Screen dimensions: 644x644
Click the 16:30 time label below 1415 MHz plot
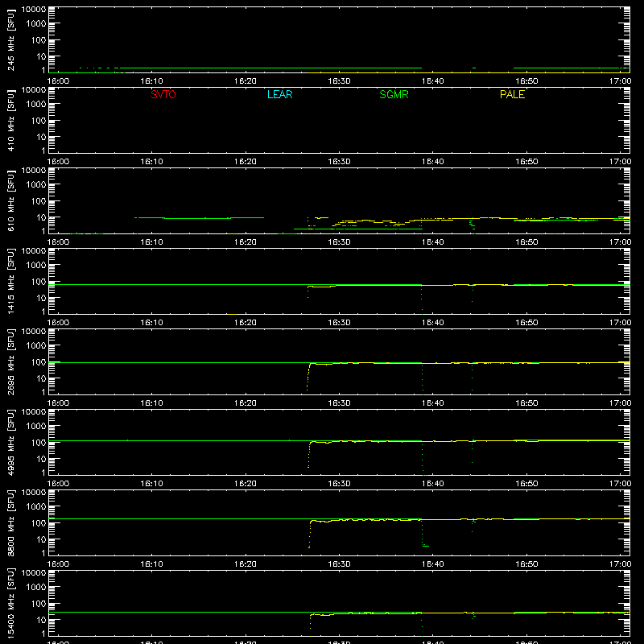339,323
